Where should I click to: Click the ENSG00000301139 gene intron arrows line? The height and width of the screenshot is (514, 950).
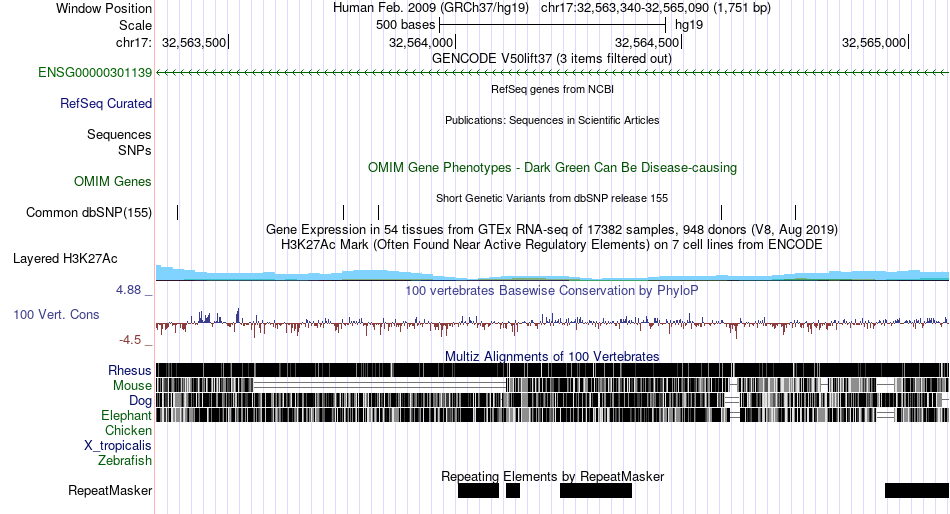click(x=553, y=73)
